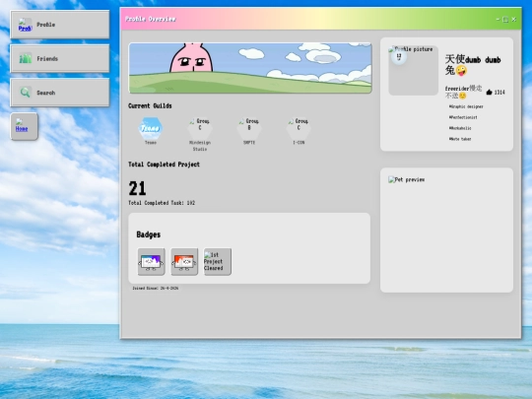
Task: Click the green people icon beside Friends
Action: point(25,58)
